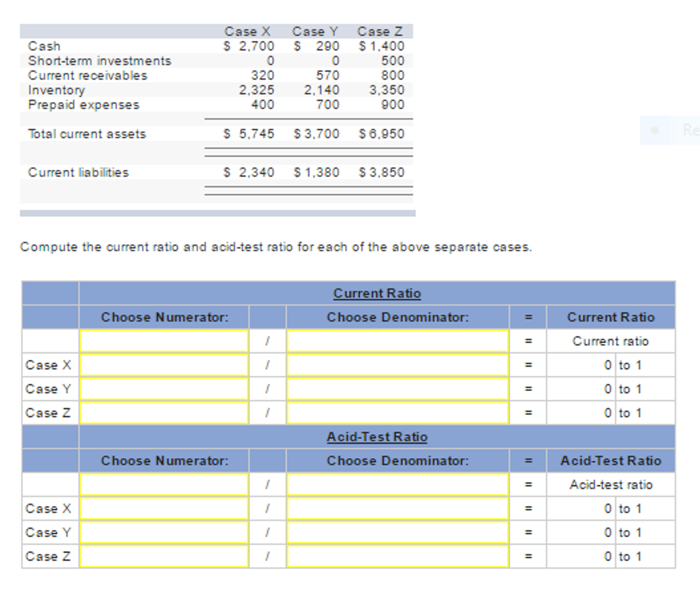
Task: Click the 'Case X' column header in data table
Action: coord(247,31)
